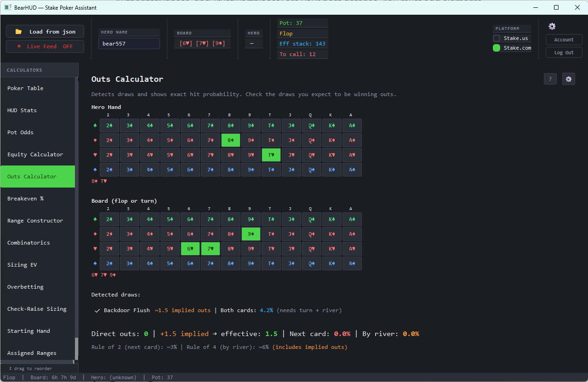Open the Equity Calculator
This screenshot has height=382, width=588.
tap(38, 154)
